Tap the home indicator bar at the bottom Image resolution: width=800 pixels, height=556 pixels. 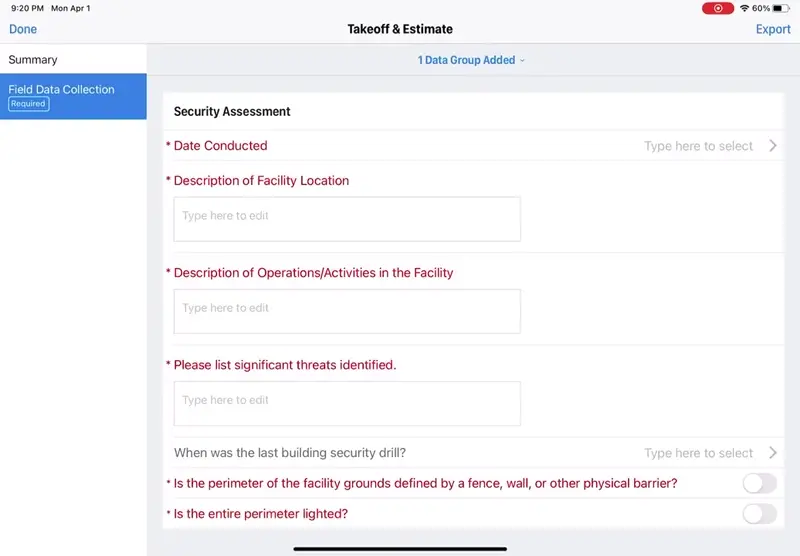[400, 549]
